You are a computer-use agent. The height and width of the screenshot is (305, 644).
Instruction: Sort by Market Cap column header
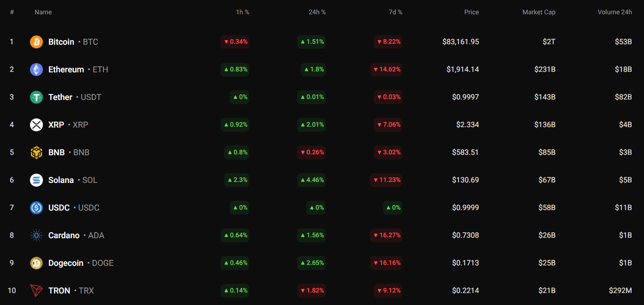point(538,12)
